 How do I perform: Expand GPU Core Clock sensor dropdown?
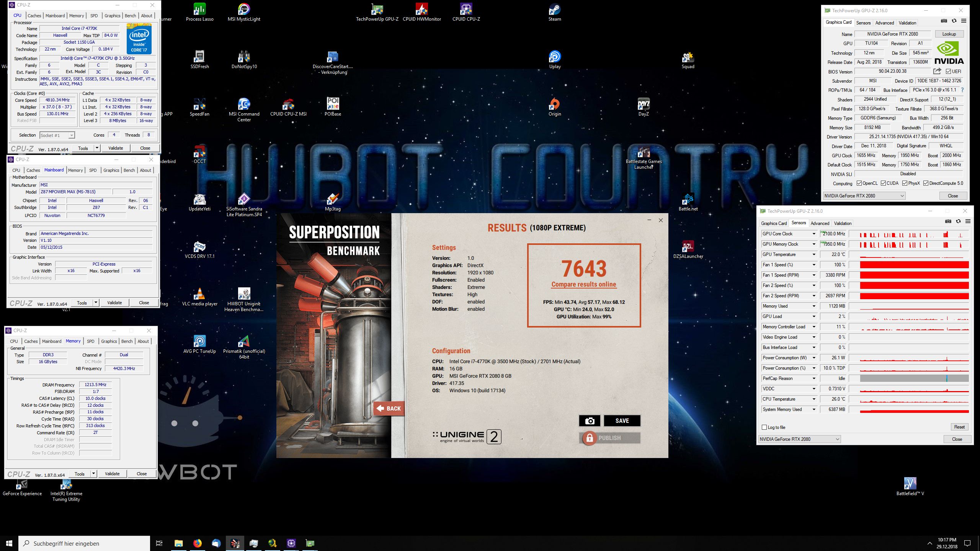(814, 234)
